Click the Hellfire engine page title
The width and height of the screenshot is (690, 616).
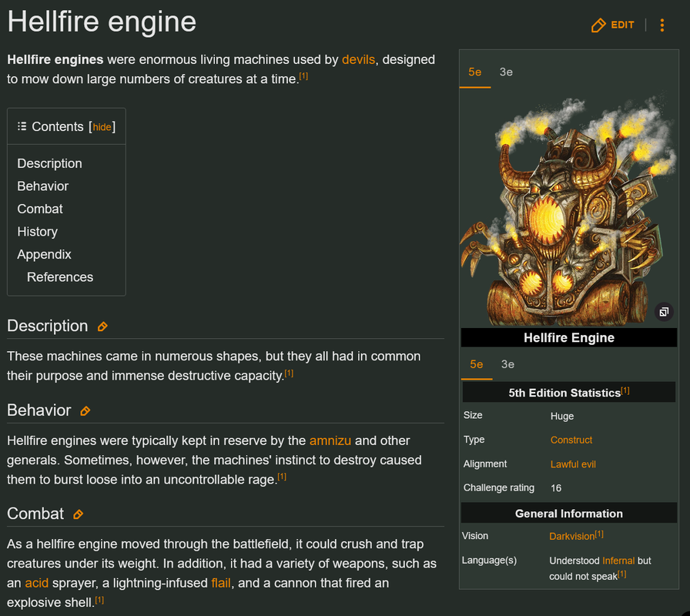point(102,22)
